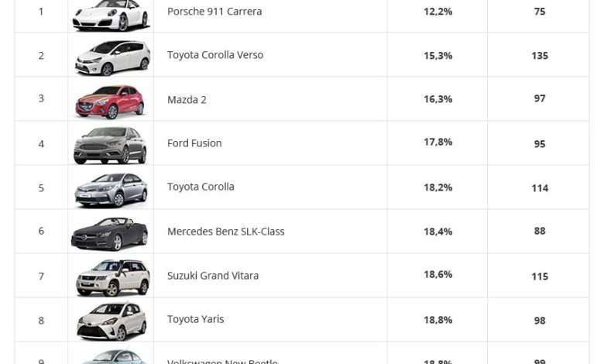This screenshot has height=364, width=604.
Task: Open the Suzuki Grand Vitara thumbnail
Action: [111, 276]
